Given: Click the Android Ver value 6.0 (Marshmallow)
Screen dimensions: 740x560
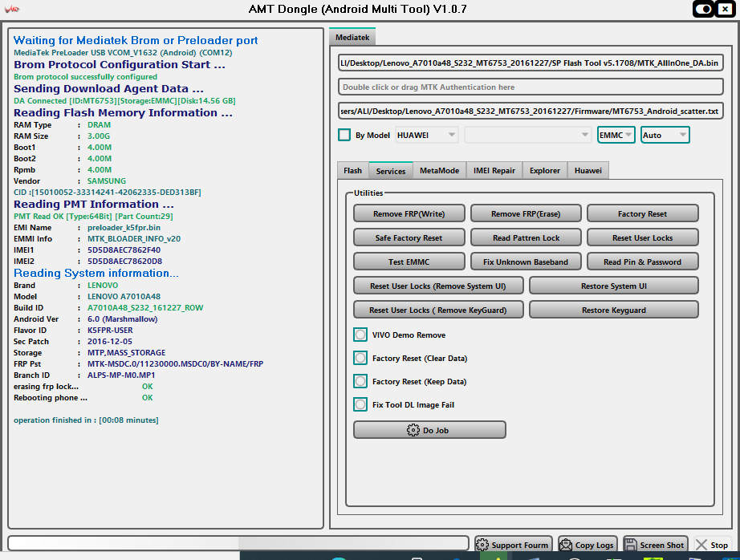Looking at the screenshot, I should [123, 319].
